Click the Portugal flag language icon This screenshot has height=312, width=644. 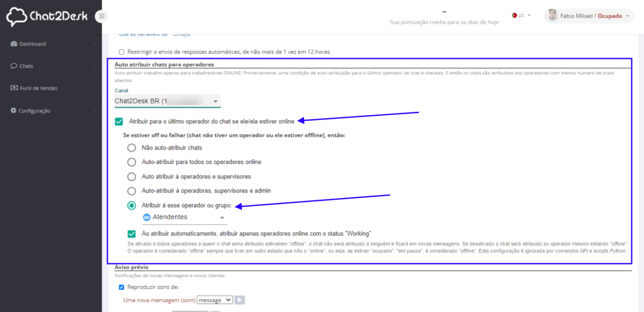[x=514, y=15]
